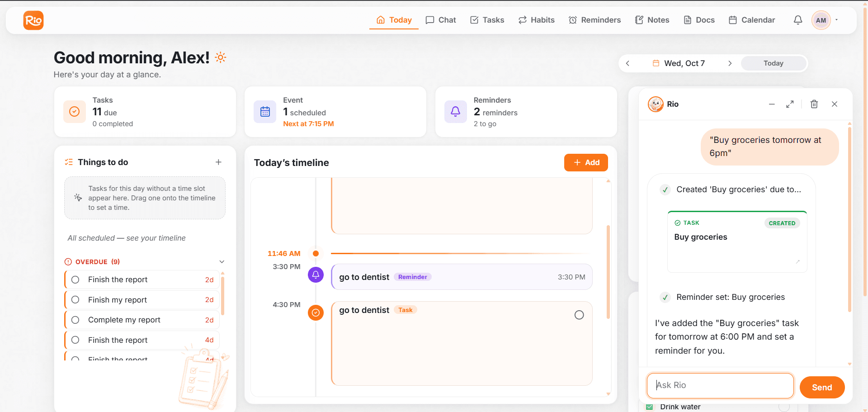Viewport: 868px width, 412px height.
Task: Jump to Today in date selector
Action: pos(774,63)
